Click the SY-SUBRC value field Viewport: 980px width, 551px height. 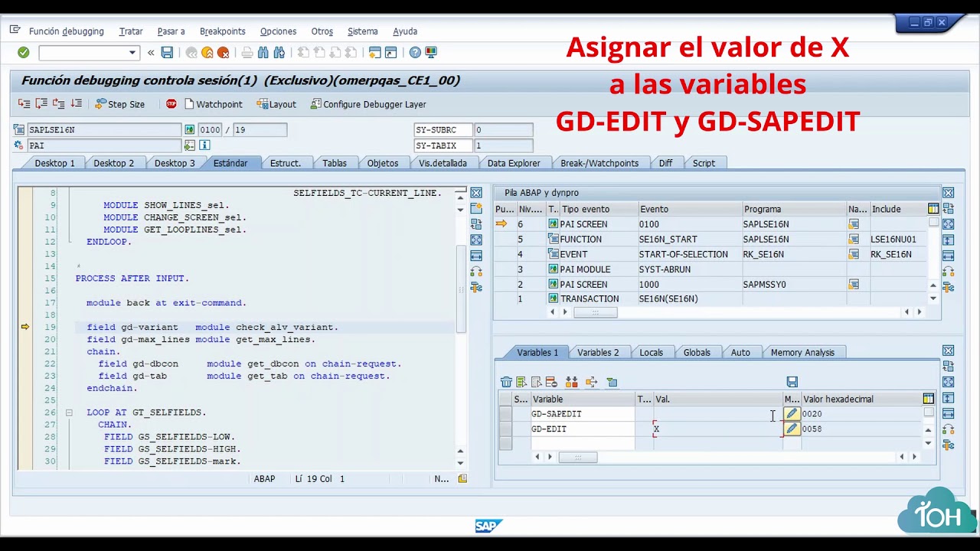click(x=503, y=130)
